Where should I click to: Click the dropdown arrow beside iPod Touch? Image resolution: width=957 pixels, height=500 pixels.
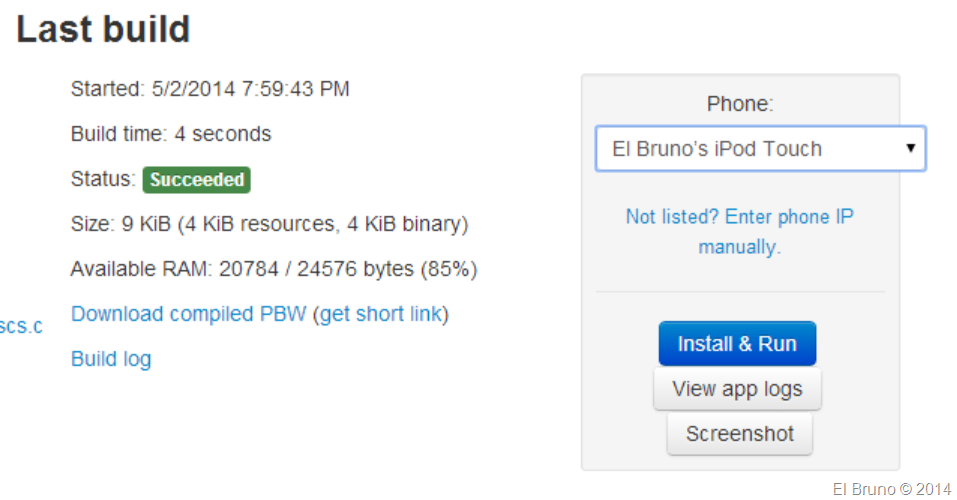coord(910,149)
